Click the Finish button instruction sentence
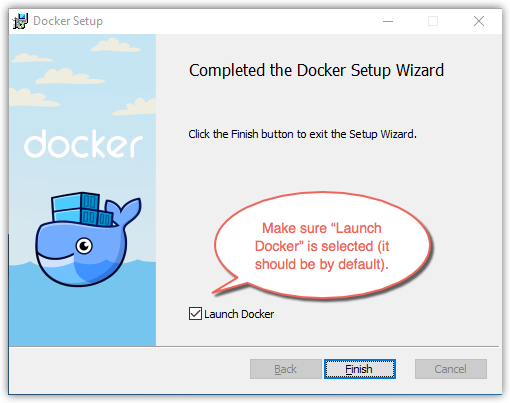Image resolution: width=510 pixels, height=403 pixels. tap(303, 134)
